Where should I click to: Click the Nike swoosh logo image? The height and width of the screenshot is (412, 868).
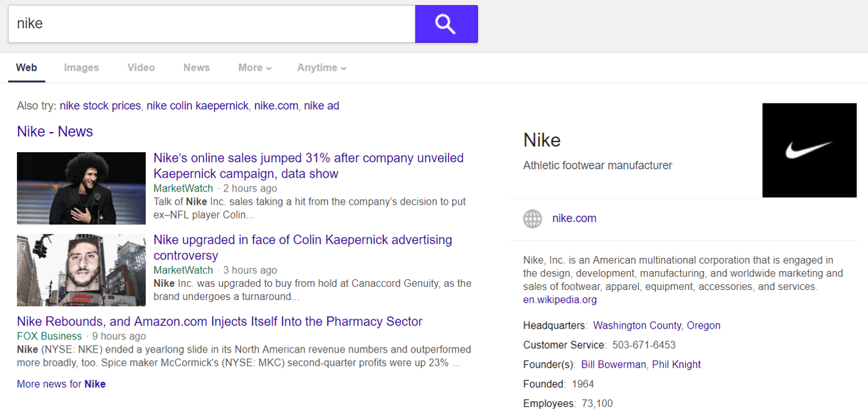pos(809,150)
